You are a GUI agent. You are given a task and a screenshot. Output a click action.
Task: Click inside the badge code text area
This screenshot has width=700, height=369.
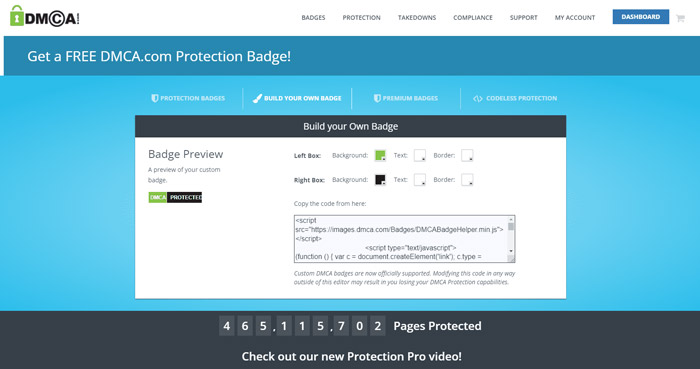click(x=401, y=239)
